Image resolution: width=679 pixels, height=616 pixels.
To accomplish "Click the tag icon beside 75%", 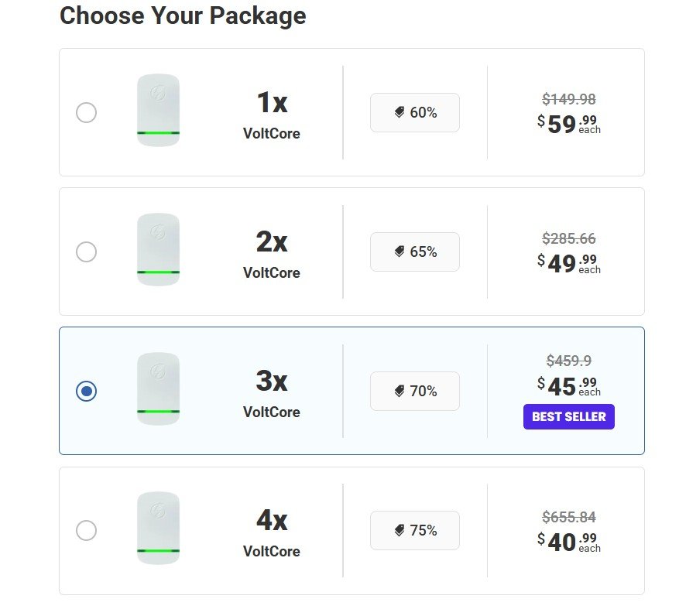I will pos(400,531).
